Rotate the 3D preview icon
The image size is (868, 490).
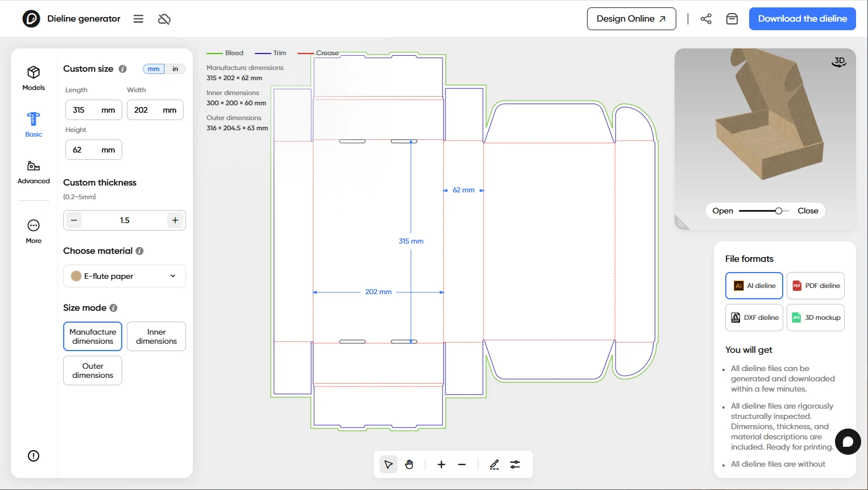click(839, 61)
